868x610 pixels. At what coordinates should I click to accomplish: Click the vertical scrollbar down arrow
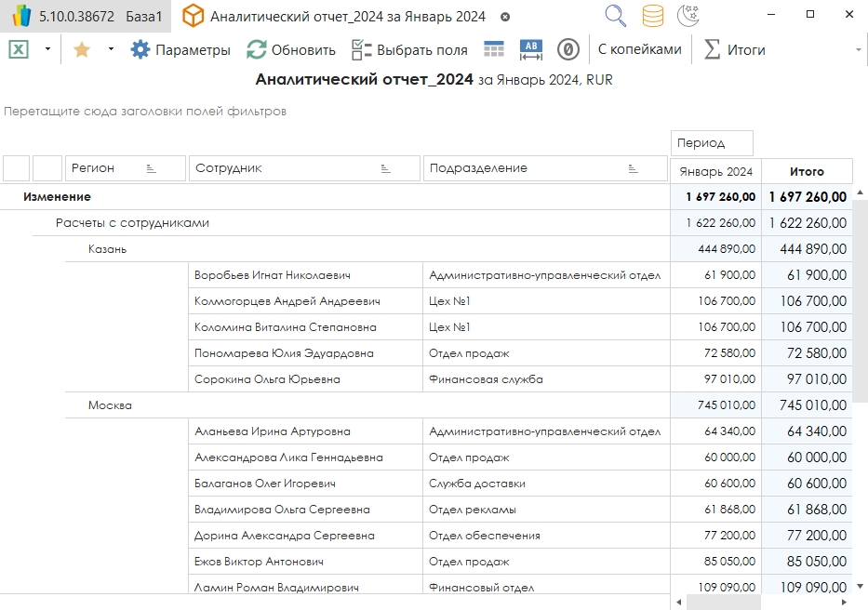861,586
